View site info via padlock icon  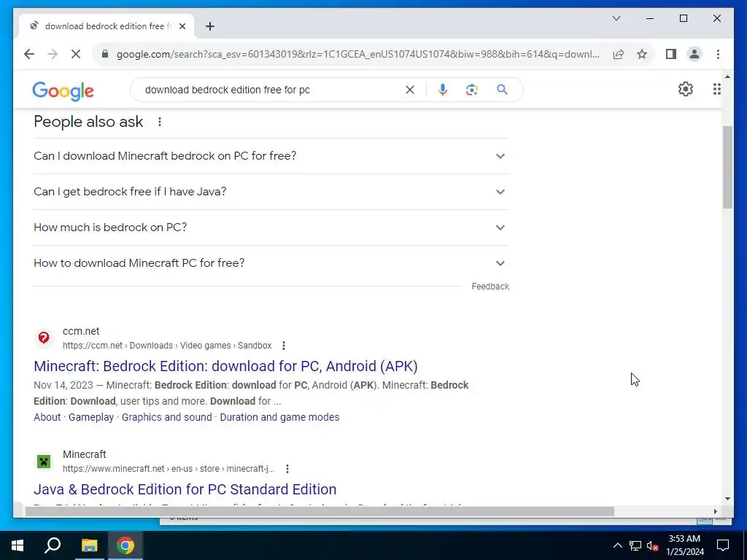[x=105, y=54]
